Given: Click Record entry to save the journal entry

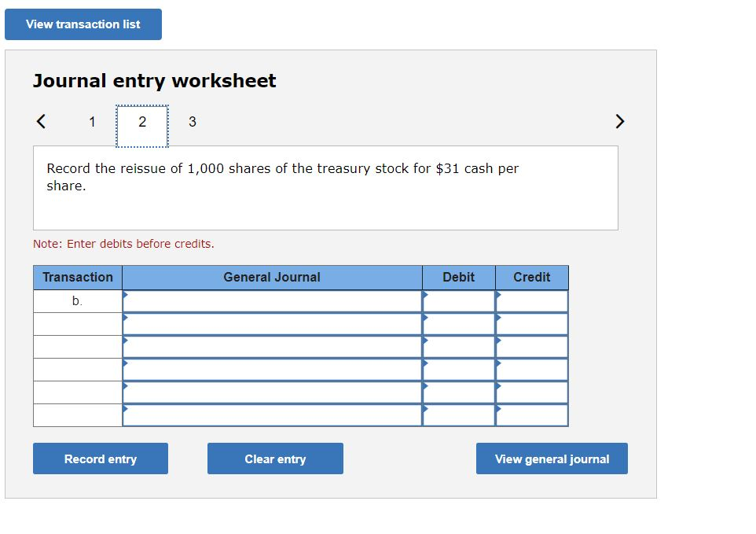Looking at the screenshot, I should (x=100, y=459).
